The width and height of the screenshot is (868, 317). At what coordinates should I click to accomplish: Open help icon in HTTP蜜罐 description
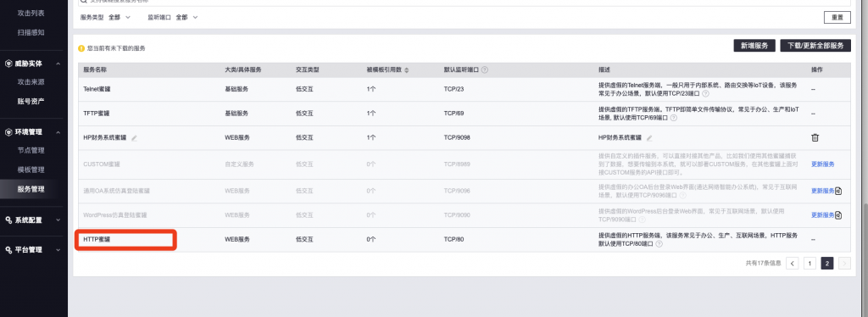click(659, 243)
